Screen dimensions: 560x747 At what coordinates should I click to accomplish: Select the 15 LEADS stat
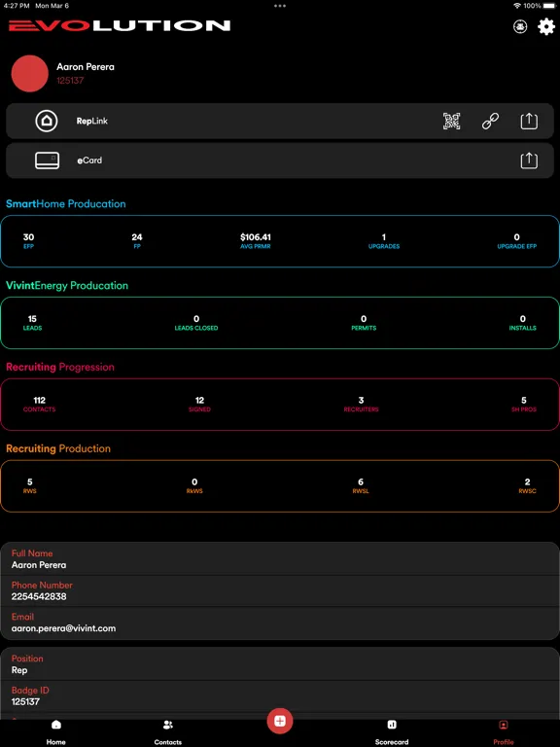(x=32, y=323)
